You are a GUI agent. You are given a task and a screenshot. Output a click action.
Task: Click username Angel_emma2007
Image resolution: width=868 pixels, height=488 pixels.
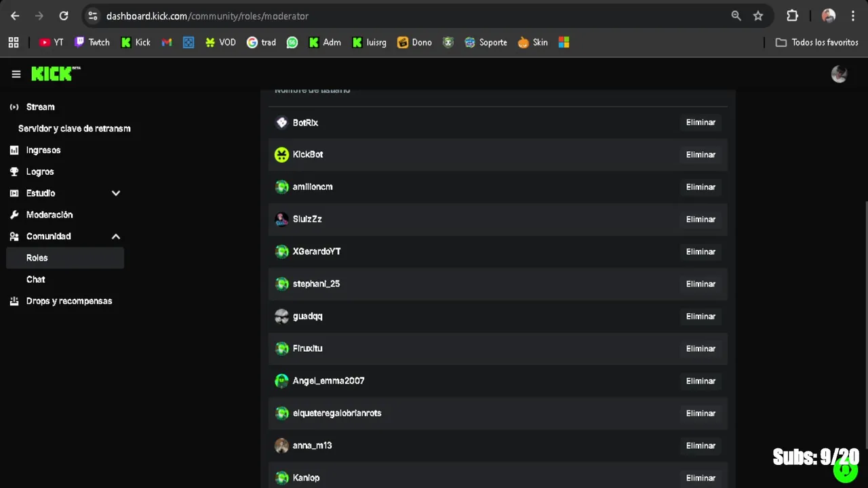(328, 381)
